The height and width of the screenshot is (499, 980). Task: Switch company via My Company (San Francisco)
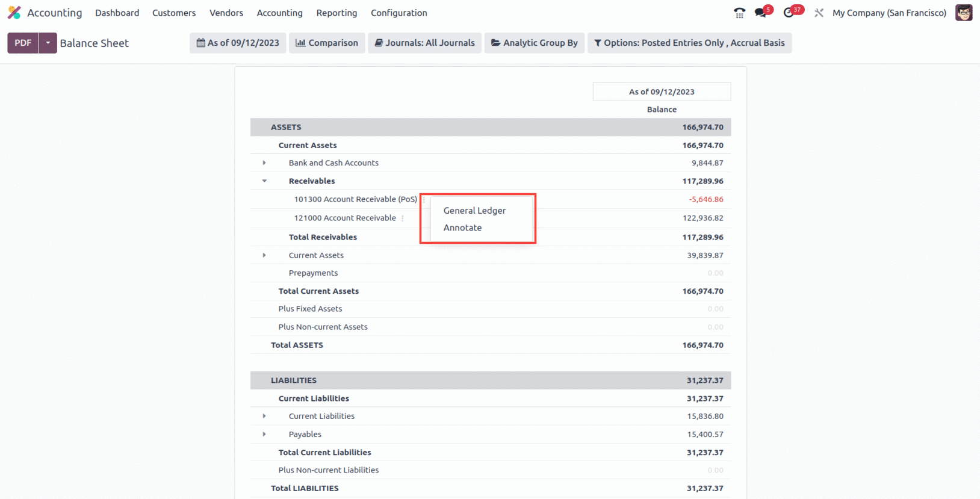tap(889, 13)
